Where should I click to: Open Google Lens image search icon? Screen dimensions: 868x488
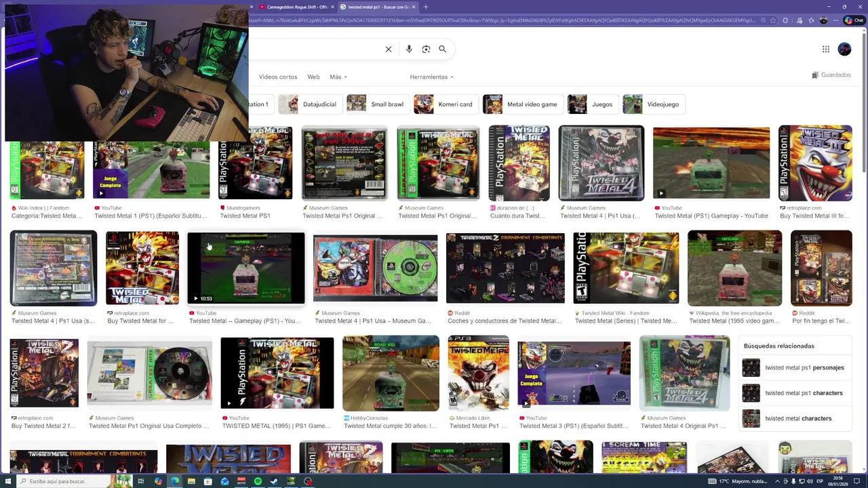pyautogui.click(x=426, y=49)
